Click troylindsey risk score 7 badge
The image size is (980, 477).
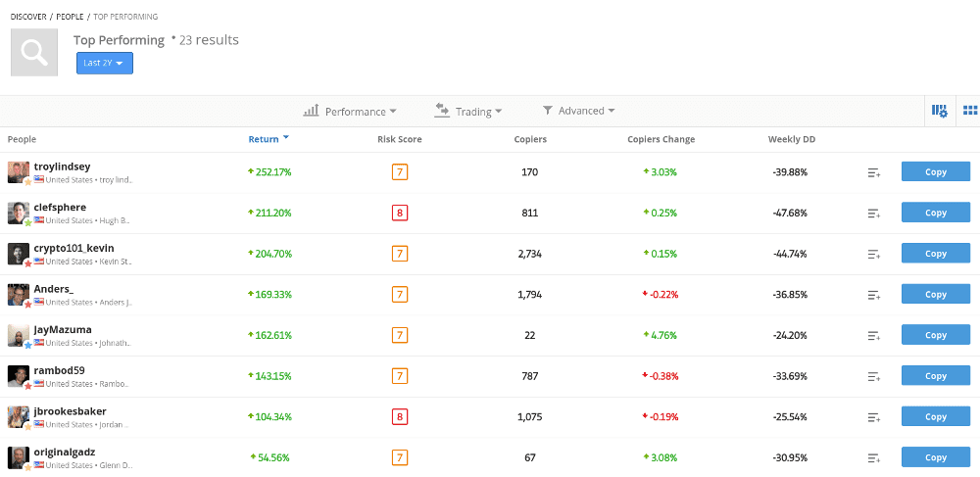[x=400, y=171]
